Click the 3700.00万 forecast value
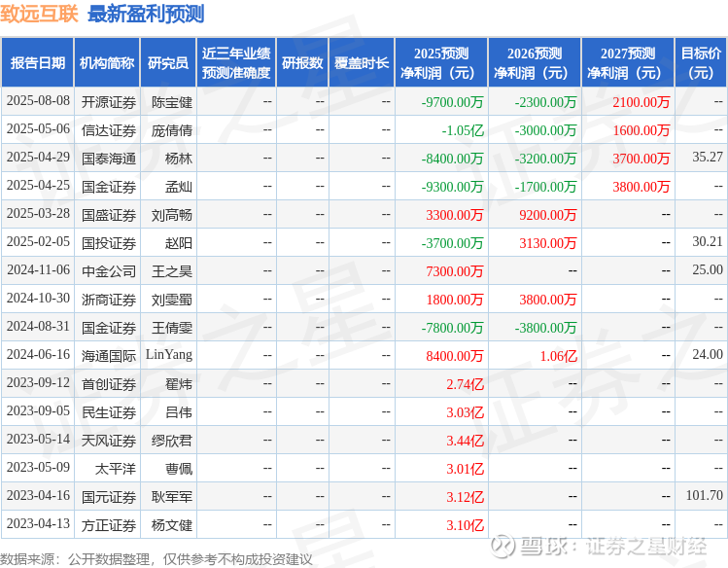 641,159
